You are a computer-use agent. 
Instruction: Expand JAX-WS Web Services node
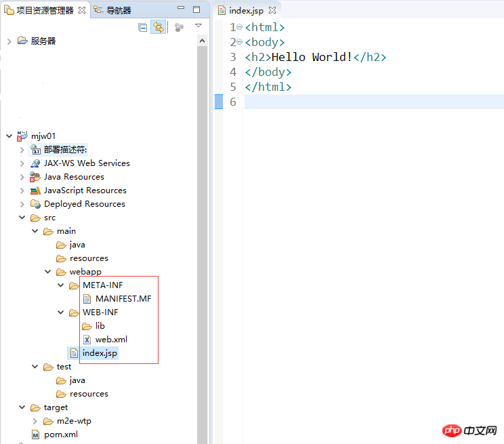22,163
